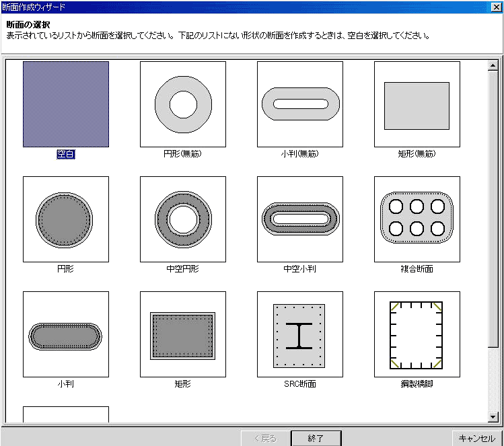The height and width of the screenshot is (446, 504).
Task: Click the SRC断面 label
Action: 300,383
